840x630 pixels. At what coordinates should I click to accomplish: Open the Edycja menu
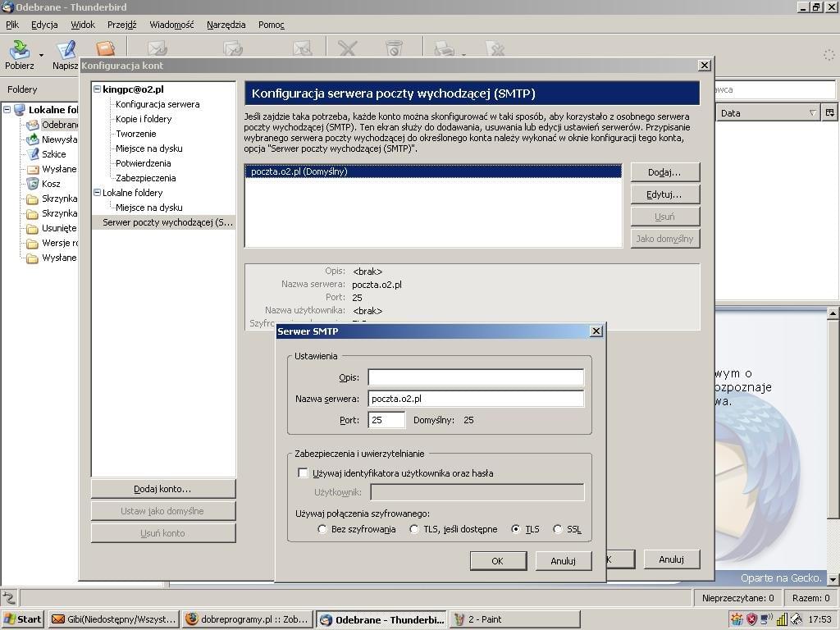click(x=44, y=25)
